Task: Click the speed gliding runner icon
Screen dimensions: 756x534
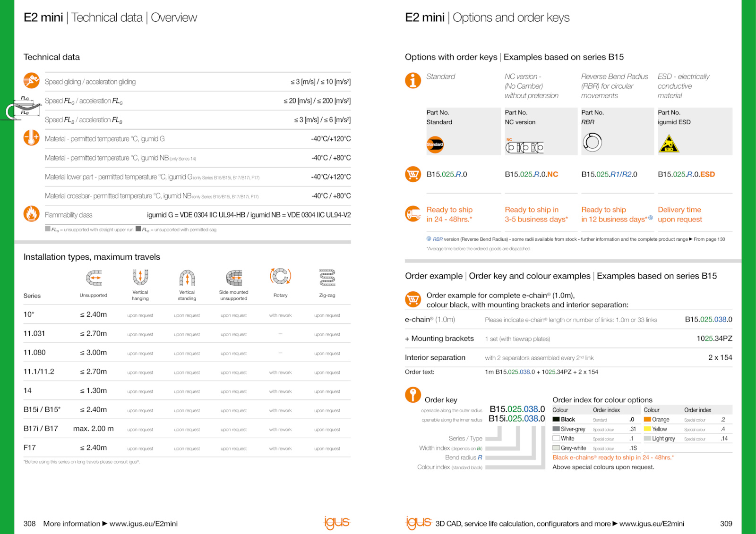Action: [32, 81]
